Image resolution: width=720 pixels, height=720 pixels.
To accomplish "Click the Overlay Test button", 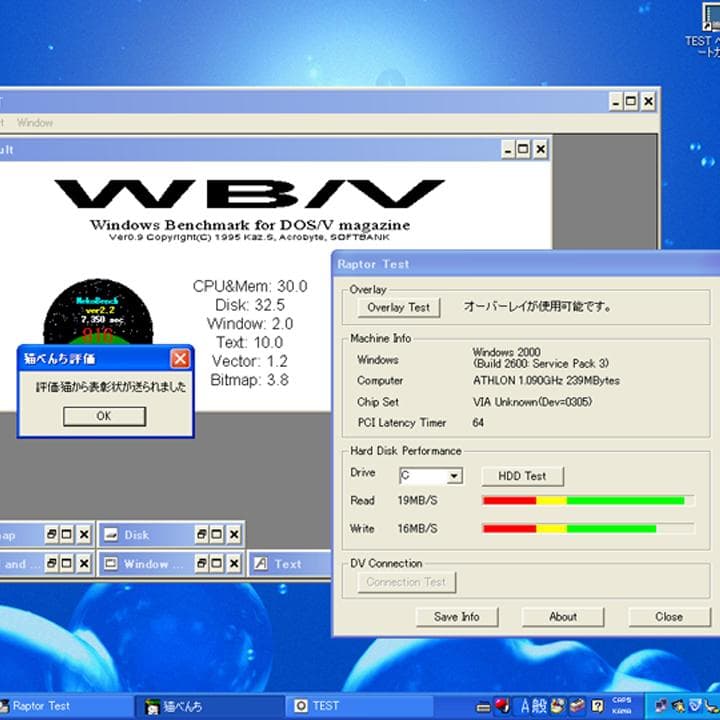I will (399, 307).
